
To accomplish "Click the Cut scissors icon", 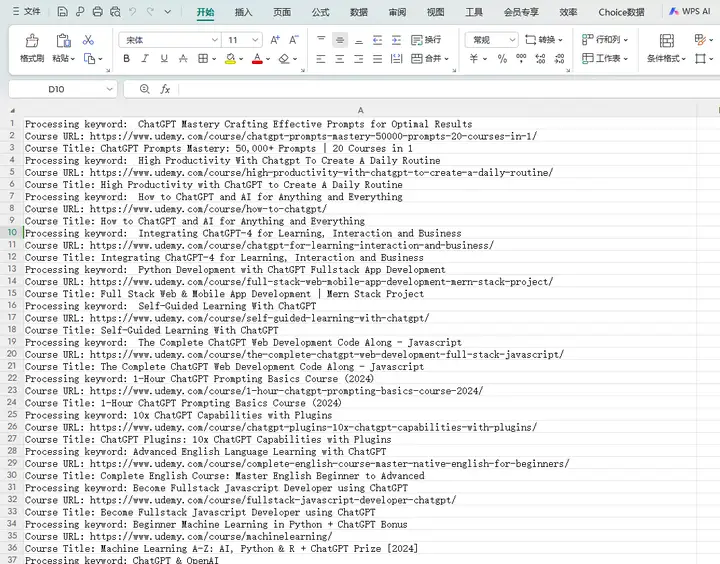I will coord(88,40).
